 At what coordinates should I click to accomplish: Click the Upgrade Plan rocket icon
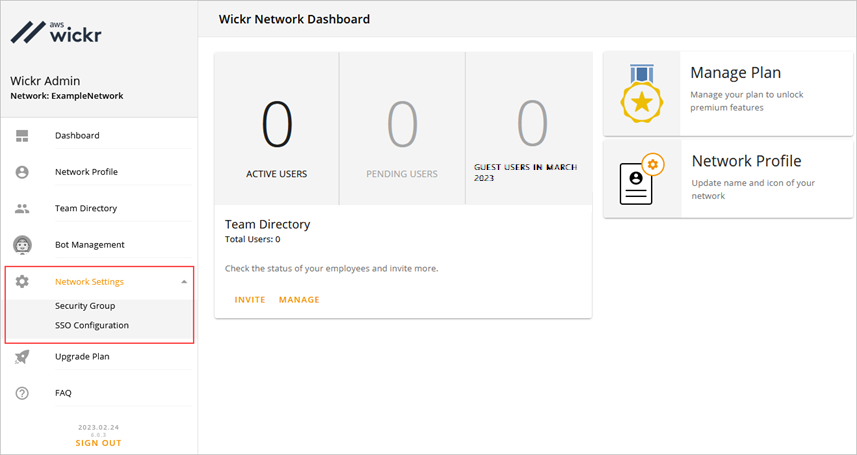click(x=22, y=357)
